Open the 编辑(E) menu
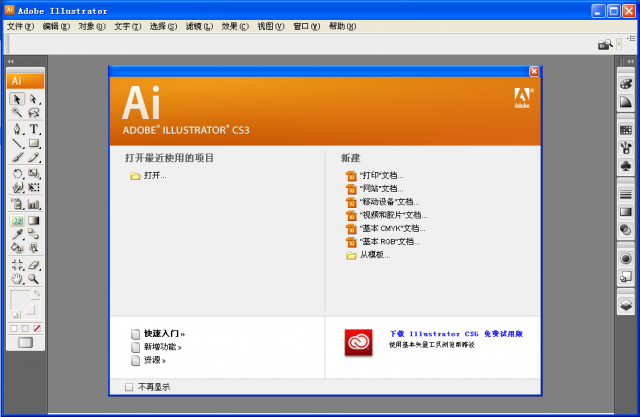640x417 pixels. pyautogui.click(x=56, y=27)
